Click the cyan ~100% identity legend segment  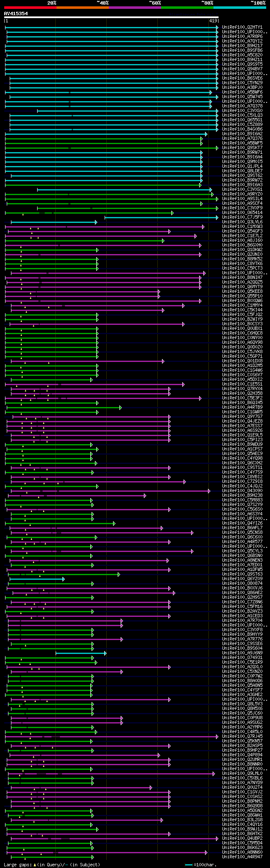pos(240,7)
